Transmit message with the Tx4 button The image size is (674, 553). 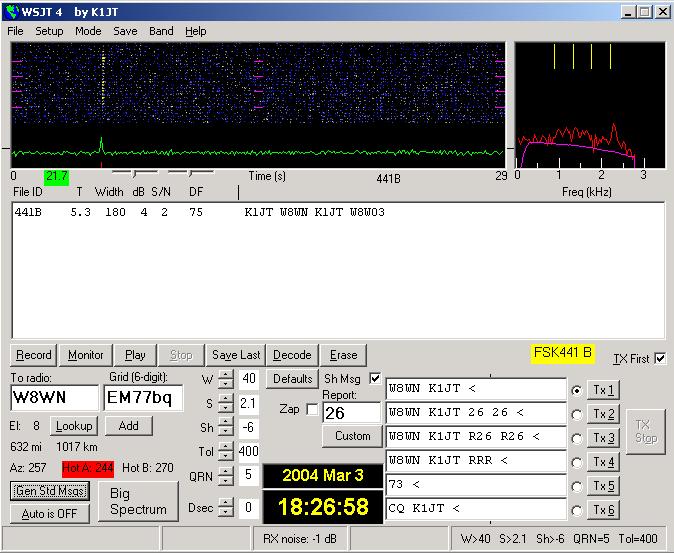(x=603, y=462)
